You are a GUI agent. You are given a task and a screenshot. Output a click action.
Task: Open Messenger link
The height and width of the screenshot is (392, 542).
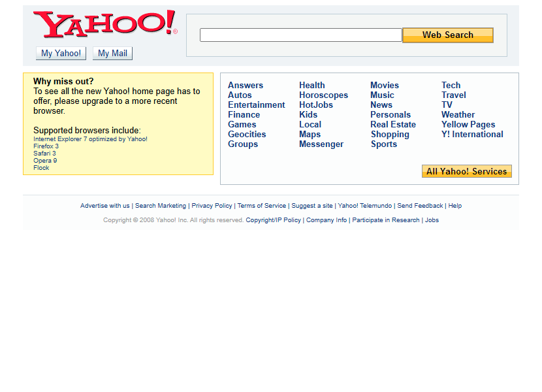[x=321, y=144]
